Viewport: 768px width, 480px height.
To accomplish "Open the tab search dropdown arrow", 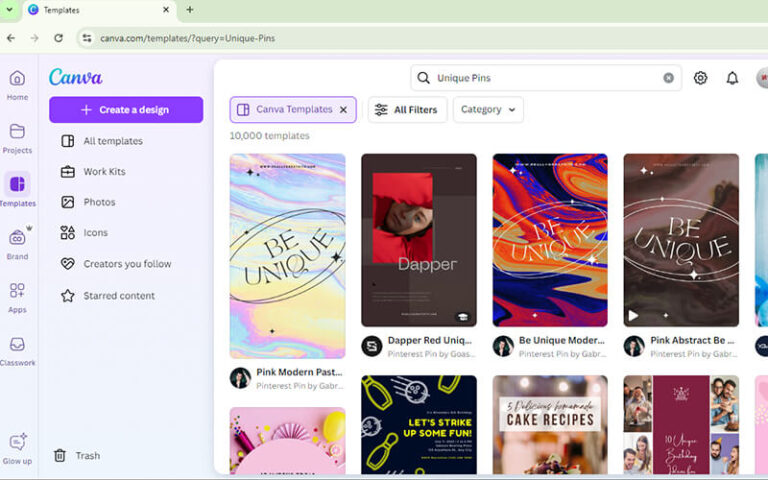I will click(x=9, y=10).
